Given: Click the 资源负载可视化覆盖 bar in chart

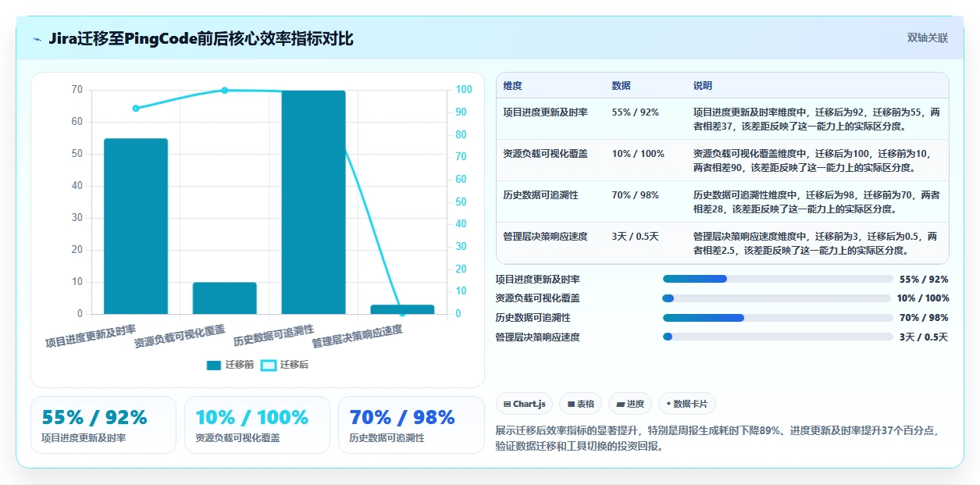Looking at the screenshot, I should (225, 298).
